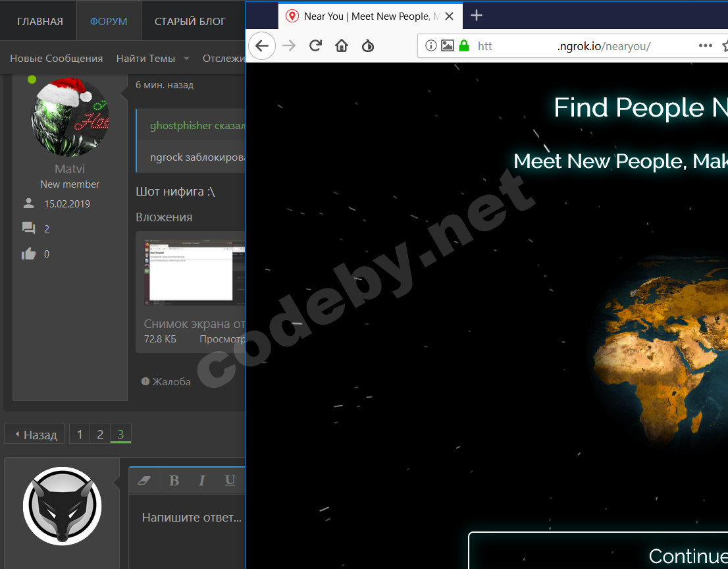Select the Near You browser tab

tap(370, 16)
